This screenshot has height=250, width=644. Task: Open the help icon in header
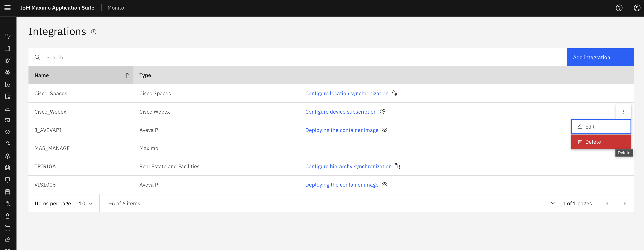tap(619, 8)
